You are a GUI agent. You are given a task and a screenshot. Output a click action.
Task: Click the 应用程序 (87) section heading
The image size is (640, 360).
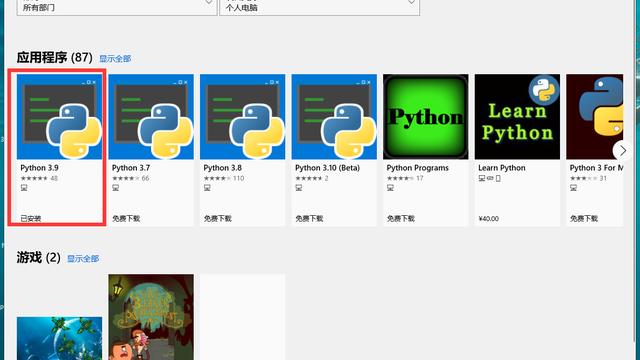point(54,58)
